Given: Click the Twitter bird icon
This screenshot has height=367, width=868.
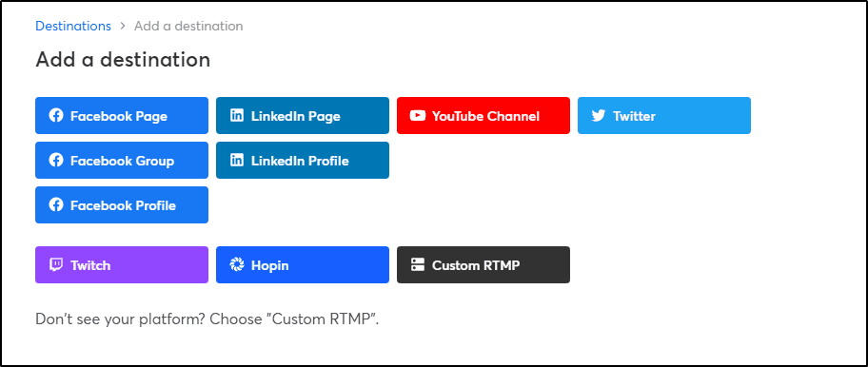Looking at the screenshot, I should tap(599, 115).
